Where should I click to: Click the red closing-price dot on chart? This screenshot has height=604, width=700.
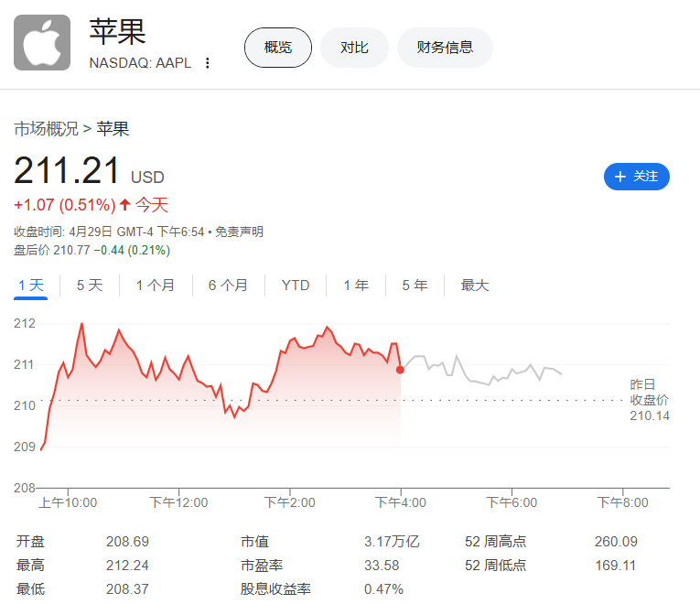(x=400, y=370)
